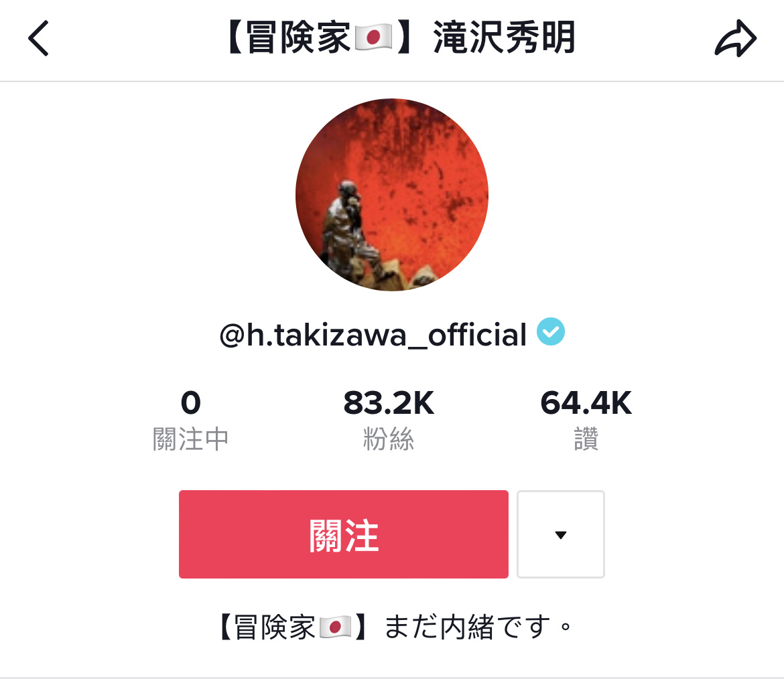Click the 關注 follow button

click(344, 534)
